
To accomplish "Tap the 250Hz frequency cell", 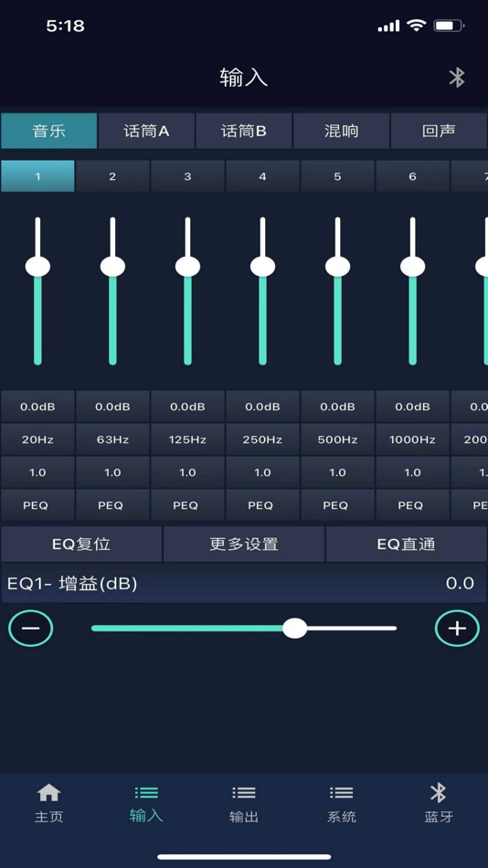I will coord(262,439).
